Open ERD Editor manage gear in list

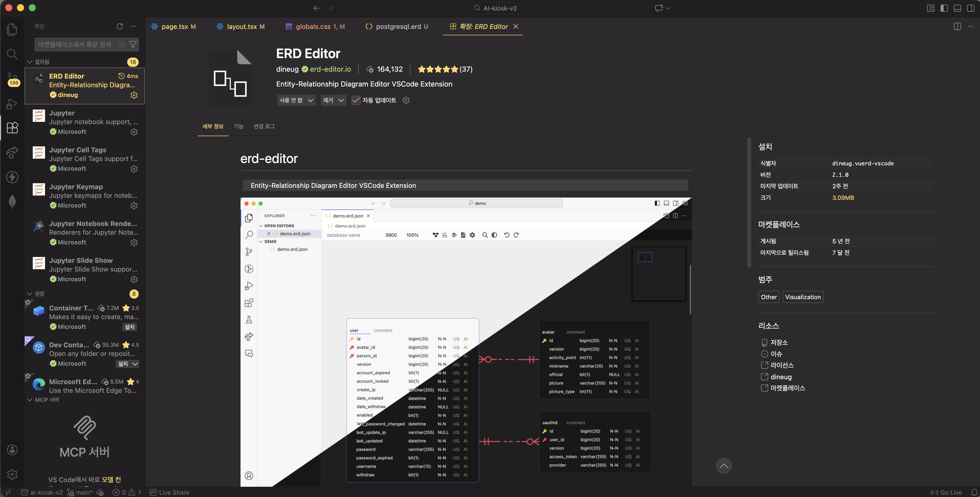click(x=134, y=95)
